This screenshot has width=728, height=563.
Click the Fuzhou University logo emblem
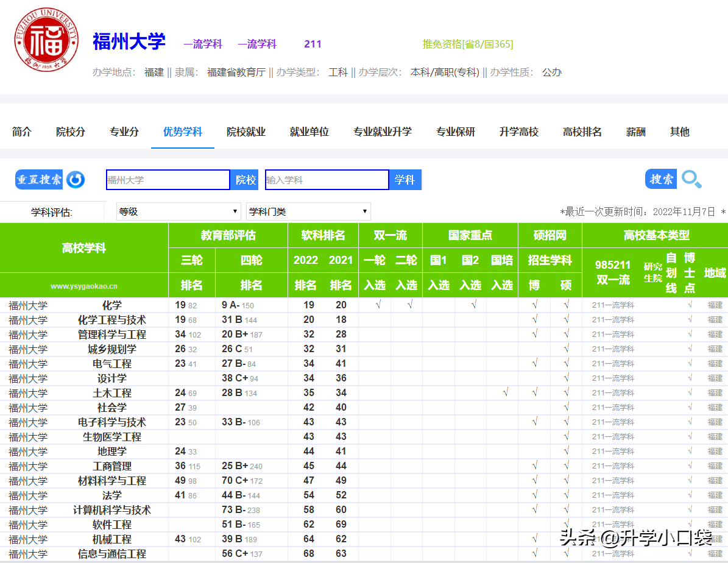46,40
